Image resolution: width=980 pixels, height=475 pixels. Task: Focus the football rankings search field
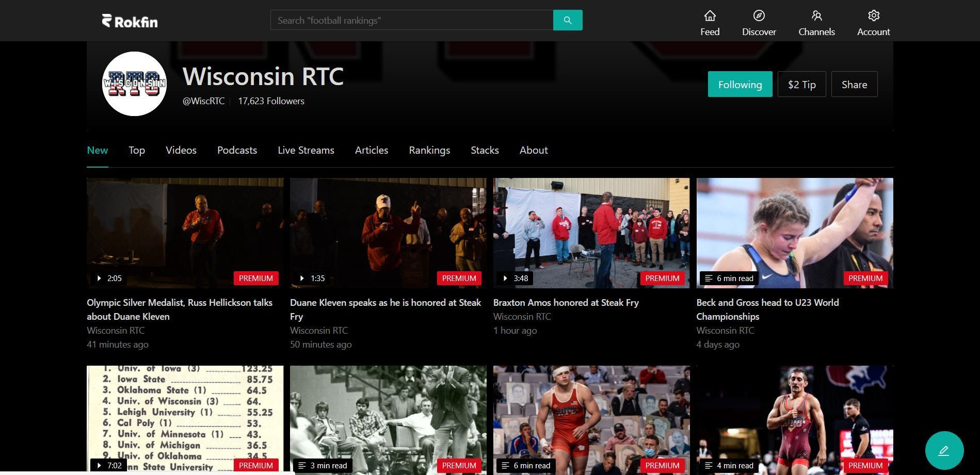click(412, 20)
